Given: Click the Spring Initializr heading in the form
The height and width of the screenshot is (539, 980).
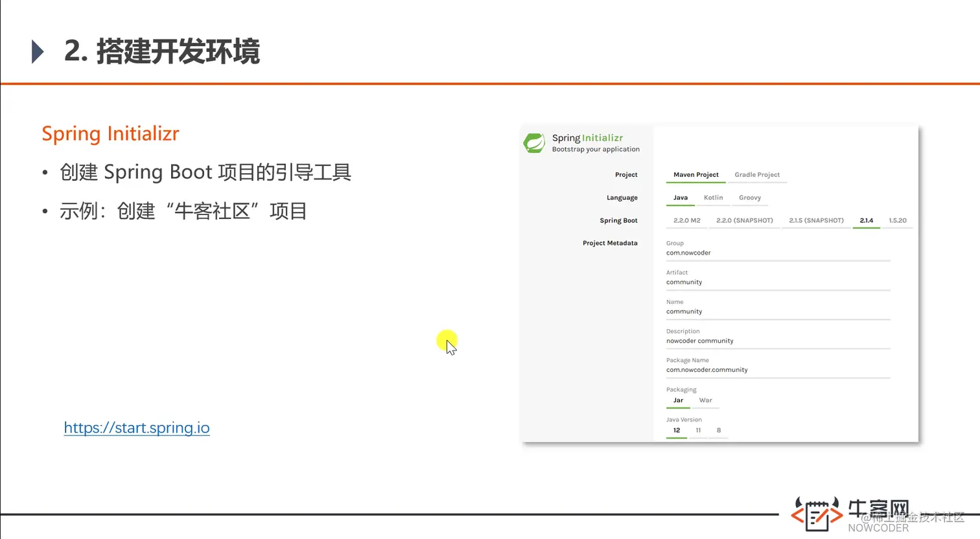Looking at the screenshot, I should click(587, 138).
